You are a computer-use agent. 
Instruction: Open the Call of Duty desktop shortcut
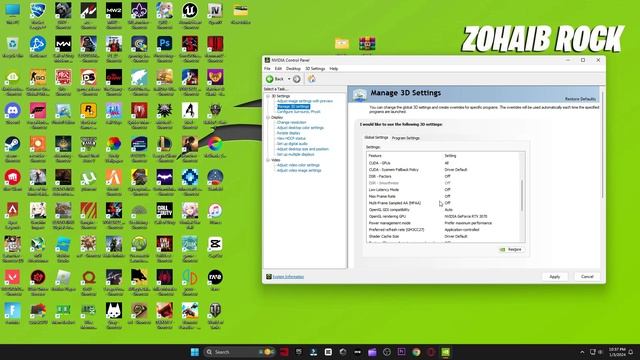coord(164,214)
